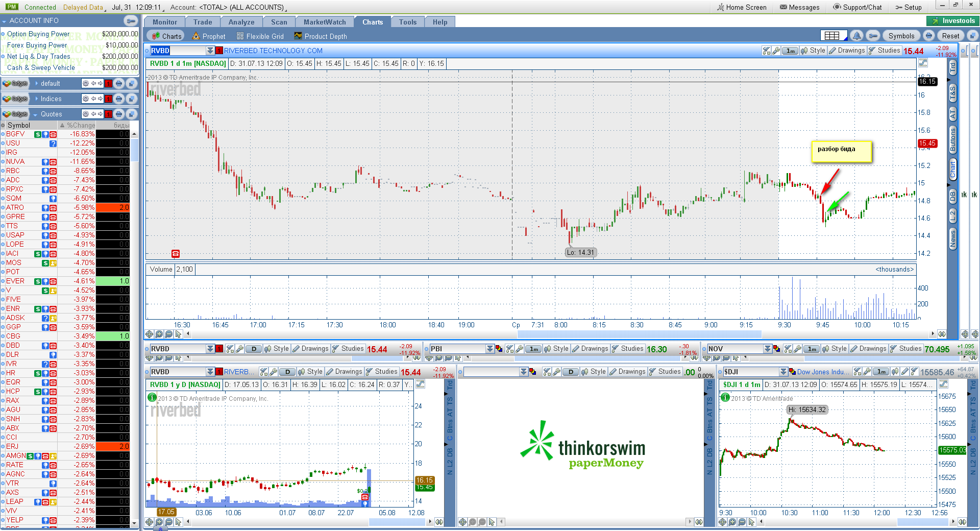980x531 pixels.
Task: Click the chart alerts bell icon
Action: [857, 36]
